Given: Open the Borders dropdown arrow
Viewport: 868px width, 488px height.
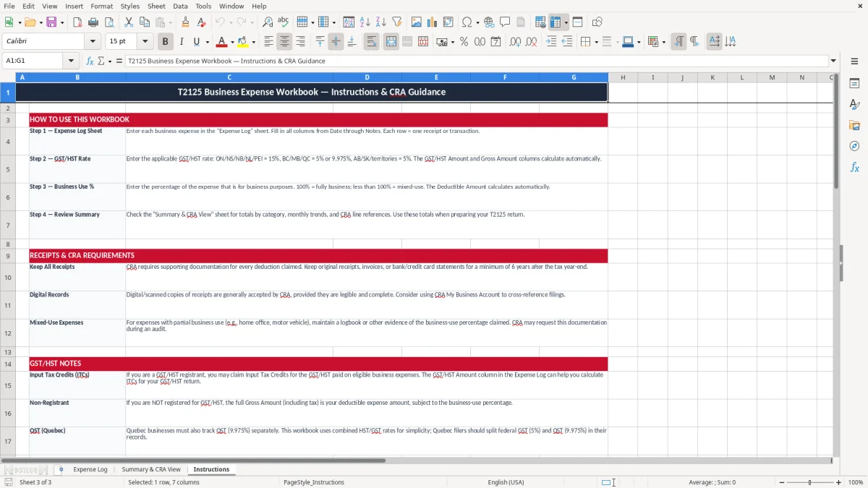Looking at the screenshot, I should coord(595,42).
